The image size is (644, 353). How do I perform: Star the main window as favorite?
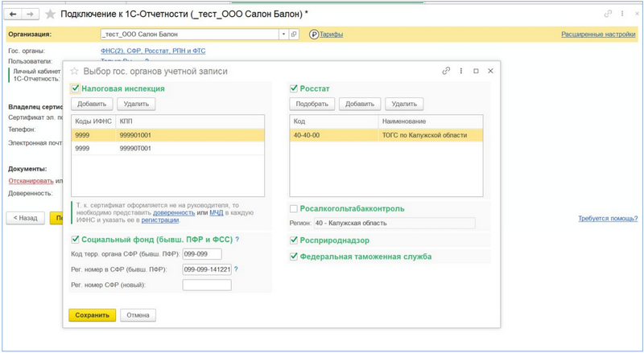tap(52, 15)
